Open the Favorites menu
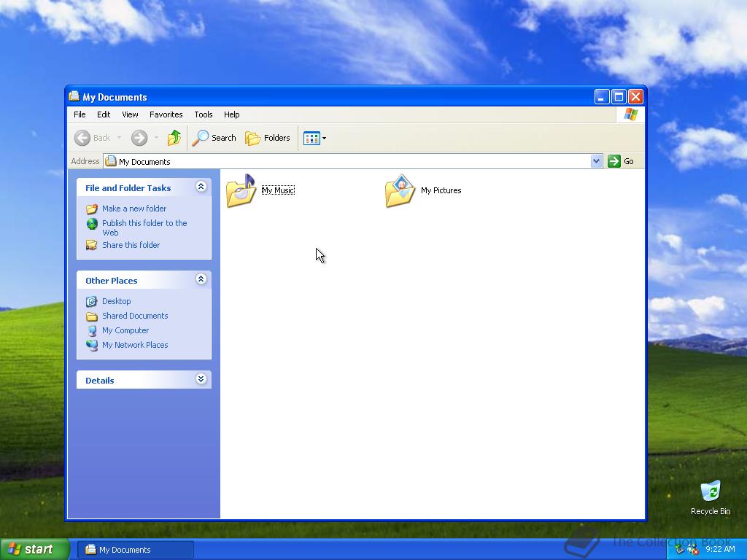The height and width of the screenshot is (560, 747). tap(166, 114)
